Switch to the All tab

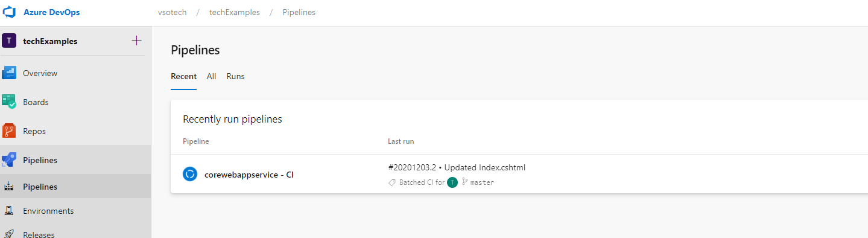click(212, 76)
